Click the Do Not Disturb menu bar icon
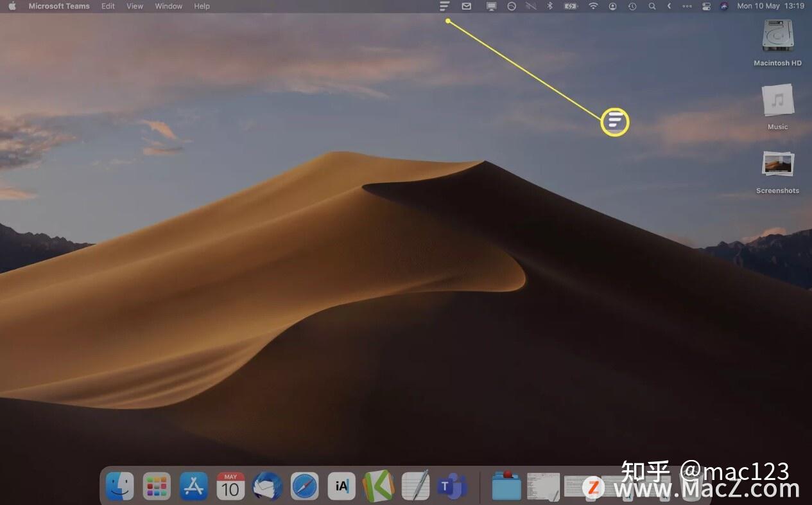Viewport: 812px width, 505px height. [x=511, y=6]
